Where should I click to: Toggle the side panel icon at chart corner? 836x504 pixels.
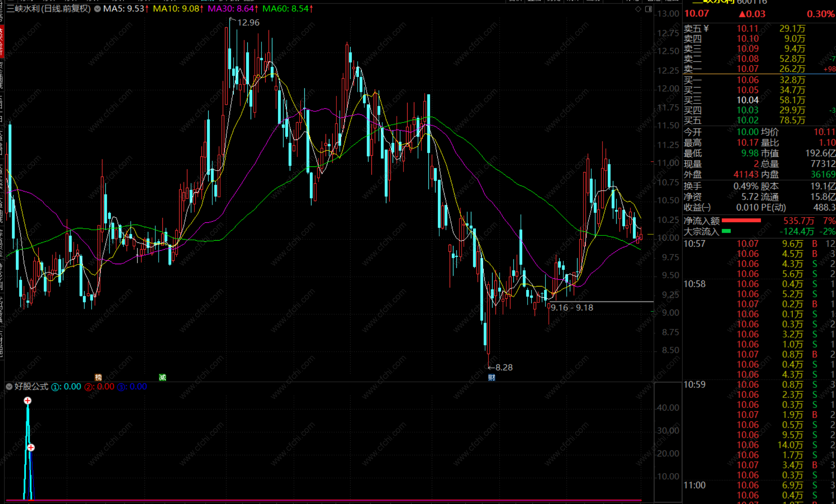[649, 9]
